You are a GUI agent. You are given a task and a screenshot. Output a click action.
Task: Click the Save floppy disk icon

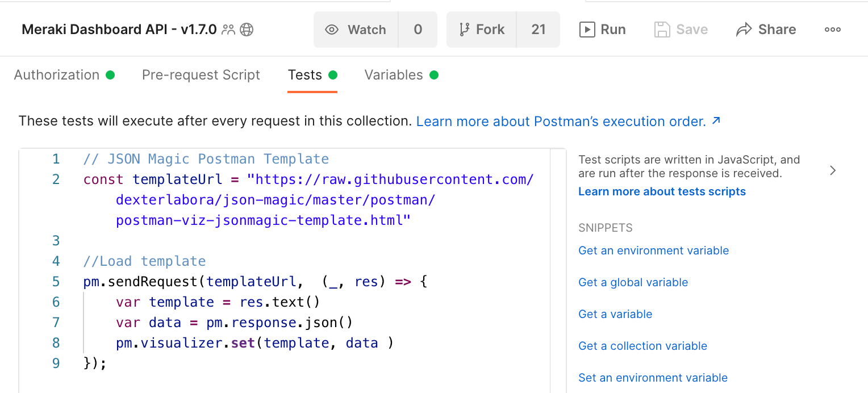click(662, 30)
